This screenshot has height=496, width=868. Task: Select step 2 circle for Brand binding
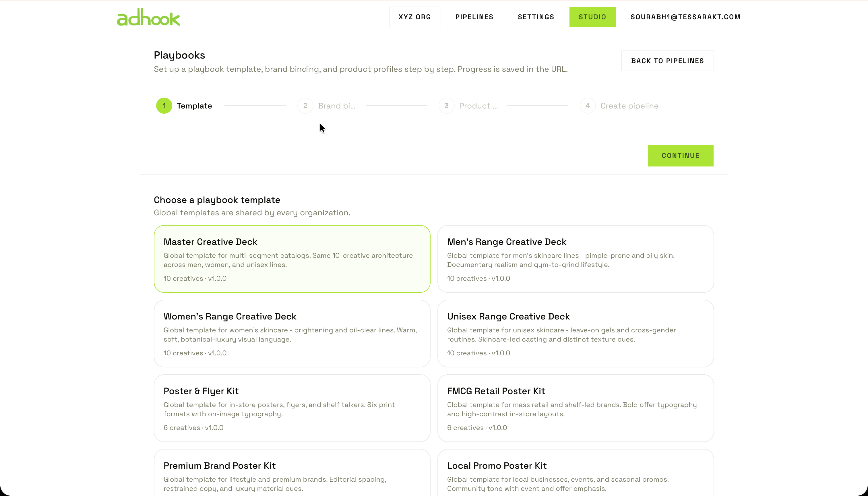(x=305, y=106)
